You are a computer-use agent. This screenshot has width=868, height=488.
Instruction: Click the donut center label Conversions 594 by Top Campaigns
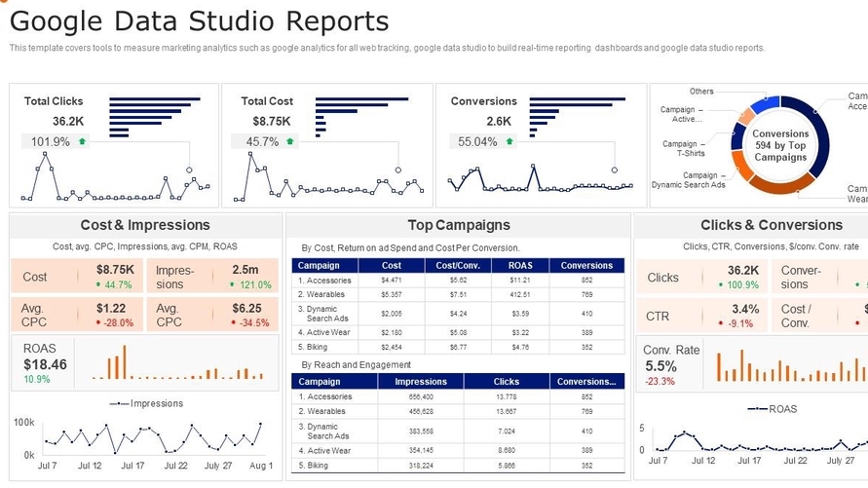point(780,145)
